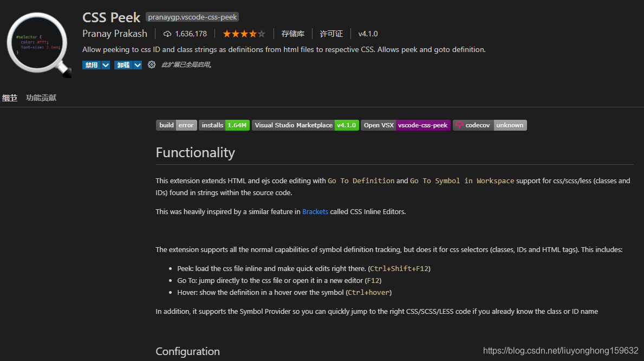This screenshot has width=644, height=361.
Task: Click the install count cloud download icon
Action: [x=167, y=34]
